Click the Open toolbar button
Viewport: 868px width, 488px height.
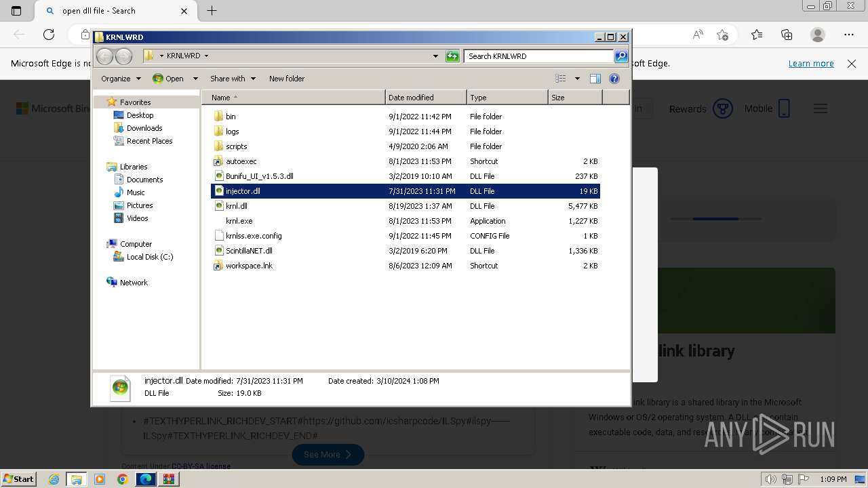[x=168, y=79]
